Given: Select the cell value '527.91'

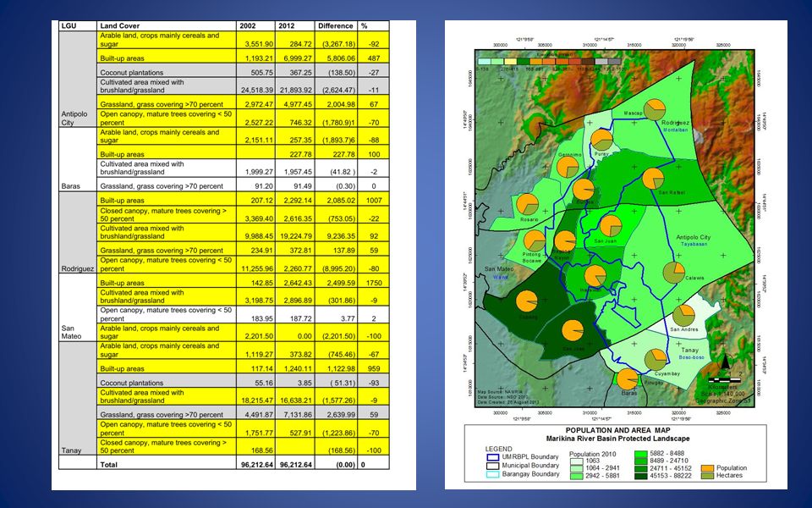Looking at the screenshot, I should (x=301, y=433).
